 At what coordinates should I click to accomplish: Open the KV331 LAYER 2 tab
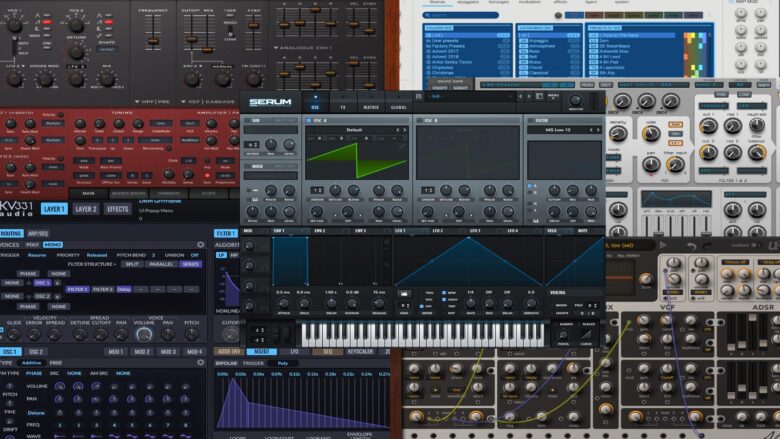pyautogui.click(x=86, y=209)
